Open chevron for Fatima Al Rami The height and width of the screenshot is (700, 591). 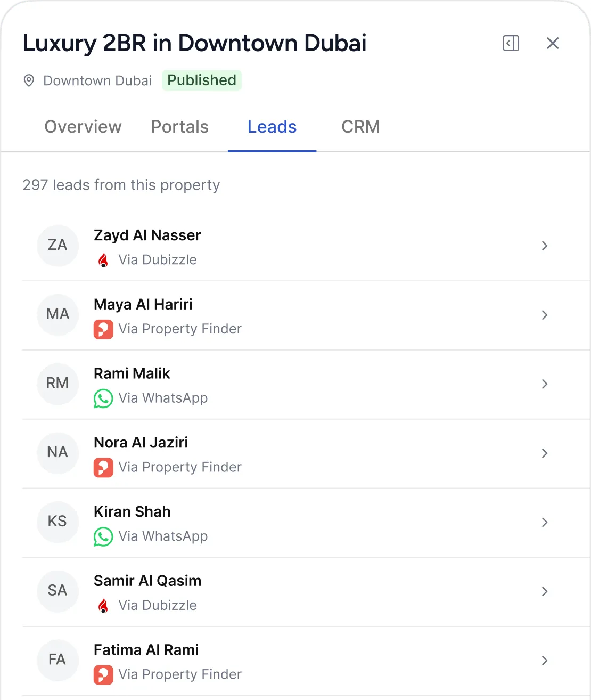click(x=545, y=661)
